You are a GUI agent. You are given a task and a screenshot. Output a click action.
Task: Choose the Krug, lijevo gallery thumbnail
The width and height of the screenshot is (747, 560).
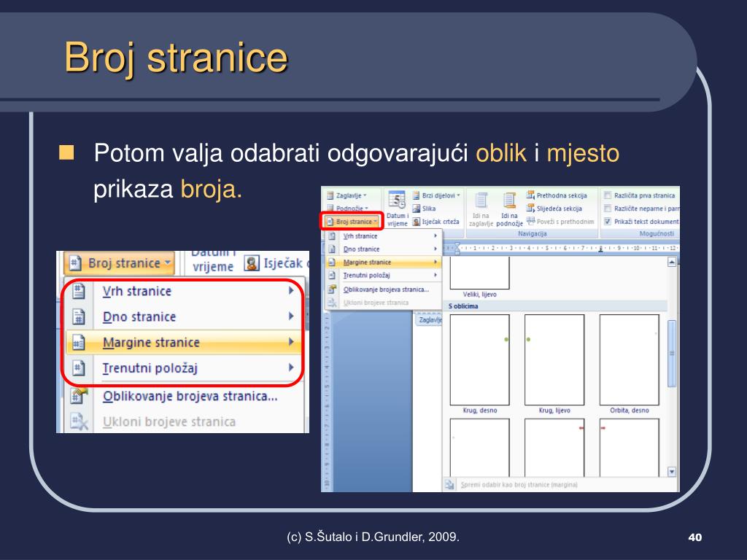pyautogui.click(x=554, y=360)
